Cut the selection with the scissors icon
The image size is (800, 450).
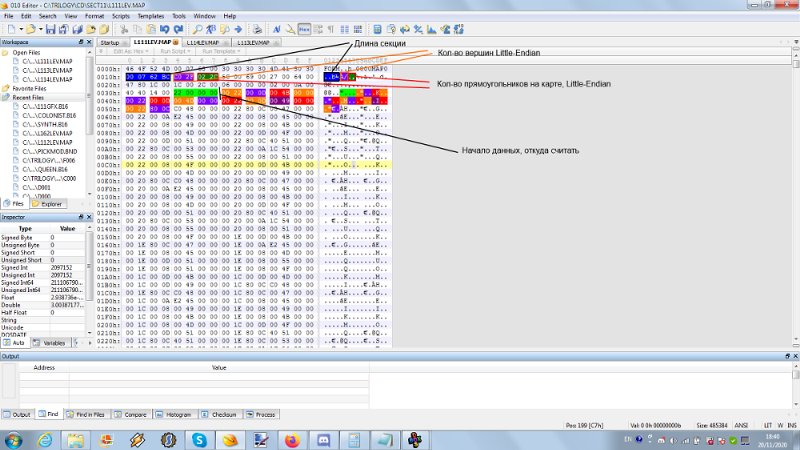(x=124, y=29)
